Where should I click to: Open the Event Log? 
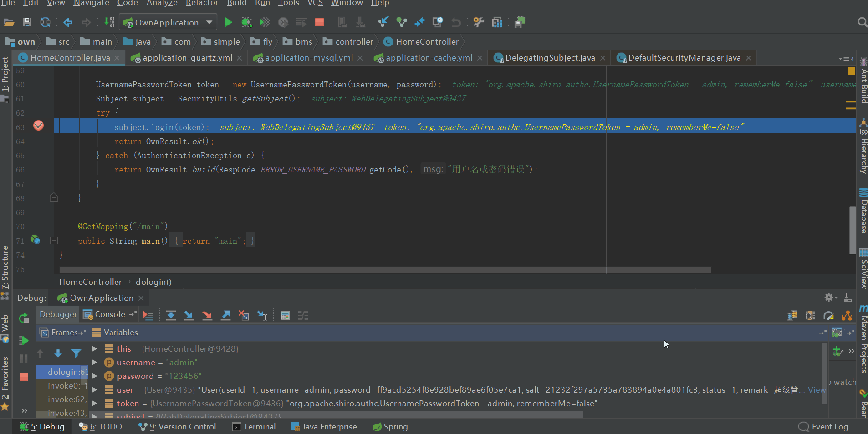click(823, 427)
